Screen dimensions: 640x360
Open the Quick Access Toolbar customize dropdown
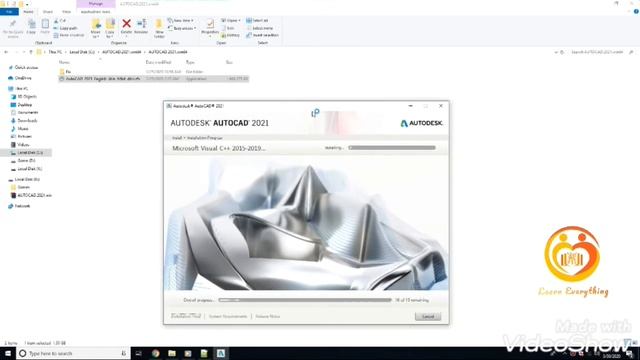click(27, 4)
